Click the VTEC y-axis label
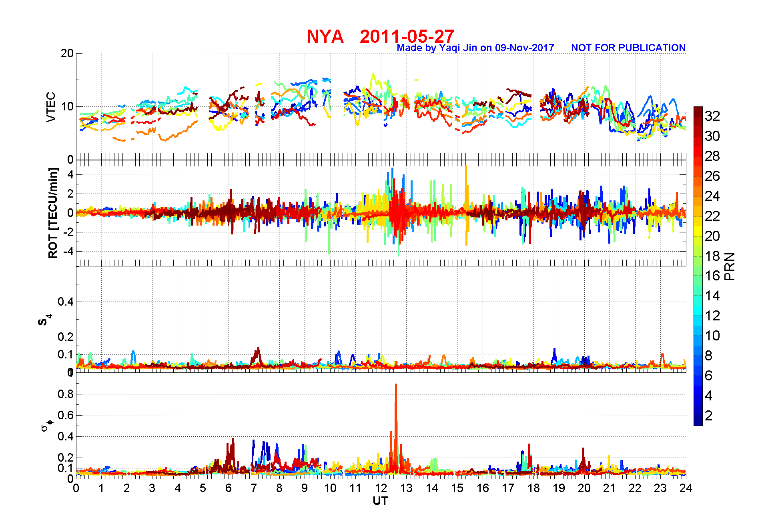The width and height of the screenshot is (762, 532). [x=51, y=107]
